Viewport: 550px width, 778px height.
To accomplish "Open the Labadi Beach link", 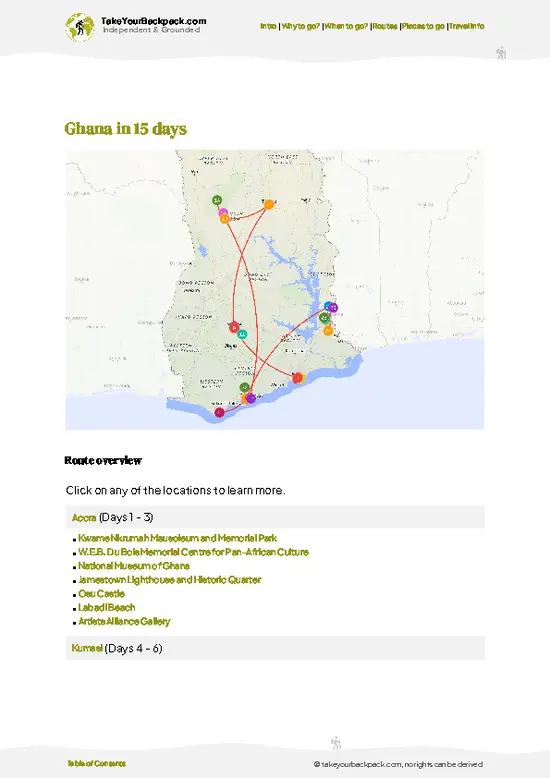I will pos(106,607).
